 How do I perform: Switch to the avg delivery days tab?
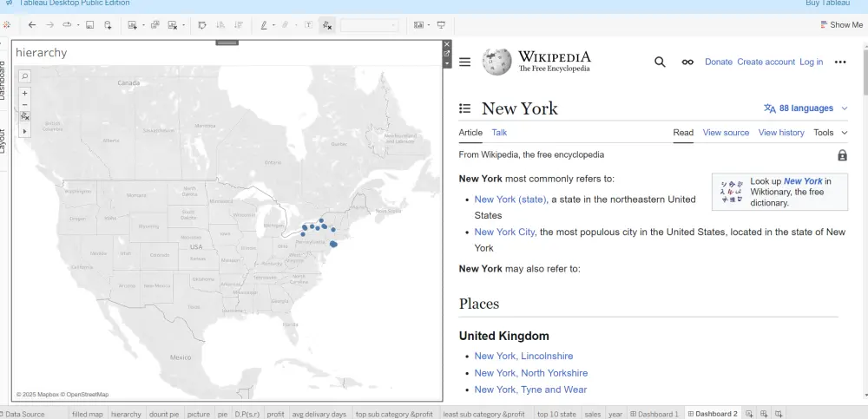click(319, 414)
